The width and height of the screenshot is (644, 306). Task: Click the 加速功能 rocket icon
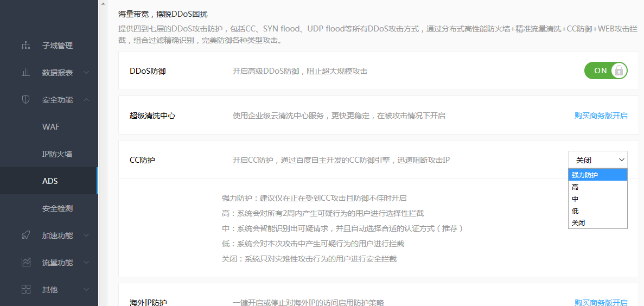click(x=25, y=235)
